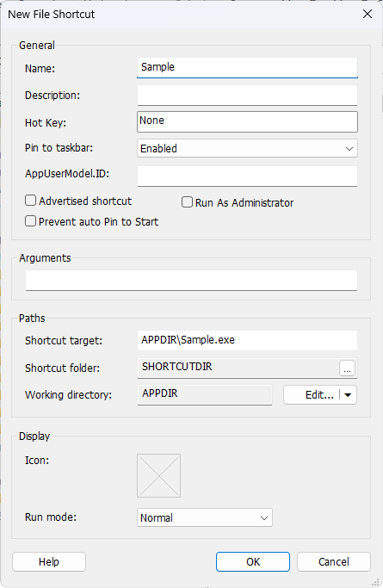This screenshot has width=383, height=588.
Task: Click the Shortcut target field
Action: point(247,340)
